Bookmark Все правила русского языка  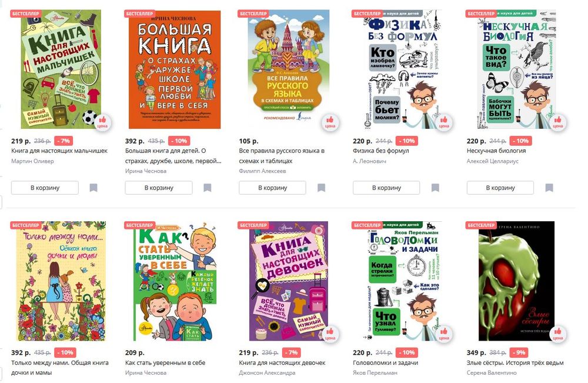tap(322, 188)
